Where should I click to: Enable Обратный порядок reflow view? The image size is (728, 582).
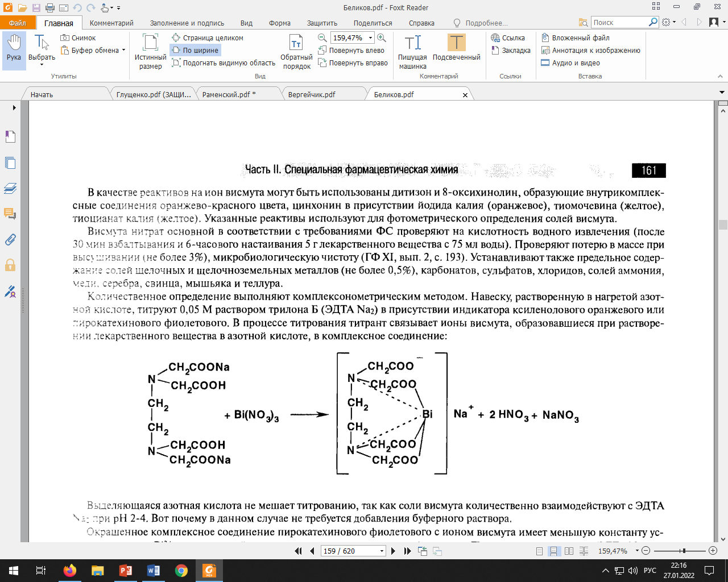(296, 51)
